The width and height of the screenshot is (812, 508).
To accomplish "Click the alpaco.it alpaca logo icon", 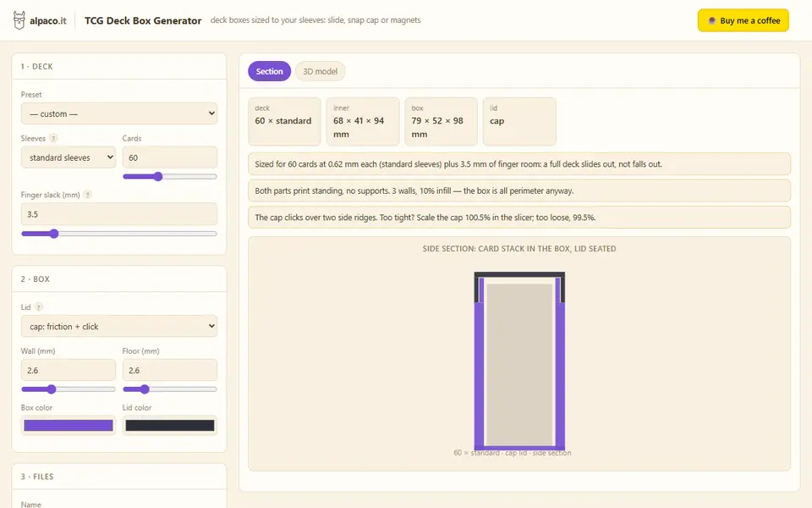I will pos(19,20).
